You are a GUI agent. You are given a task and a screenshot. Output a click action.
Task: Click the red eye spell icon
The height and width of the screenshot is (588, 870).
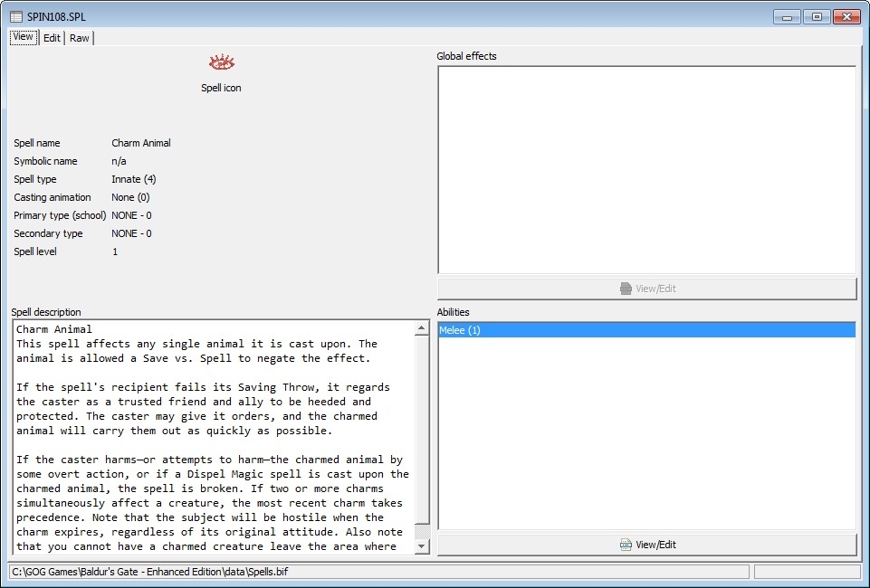222,62
